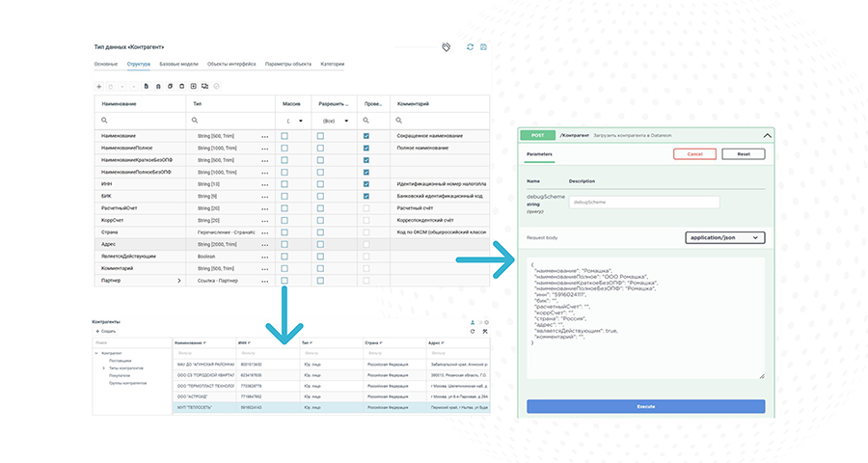Click the tag icon above the structure table
The image size is (868, 463).
(446, 46)
